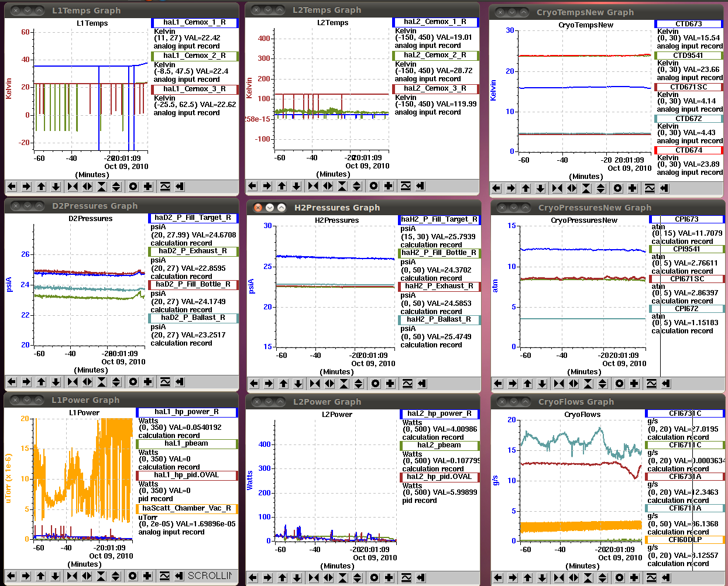Pick the CTD674 legend label
Screen dimensions: 728x586
pos(689,150)
